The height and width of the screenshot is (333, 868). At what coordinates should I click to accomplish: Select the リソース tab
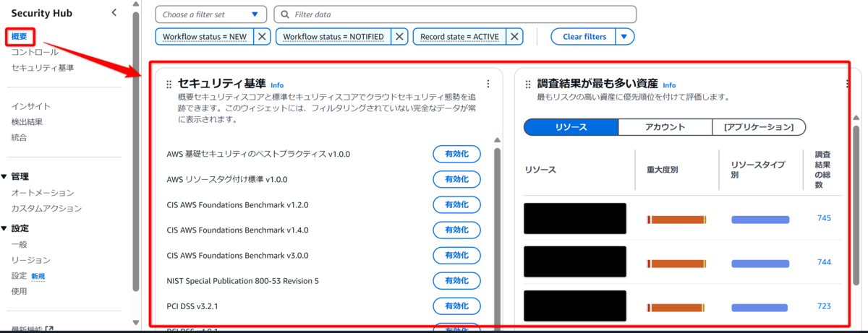pyautogui.click(x=571, y=127)
